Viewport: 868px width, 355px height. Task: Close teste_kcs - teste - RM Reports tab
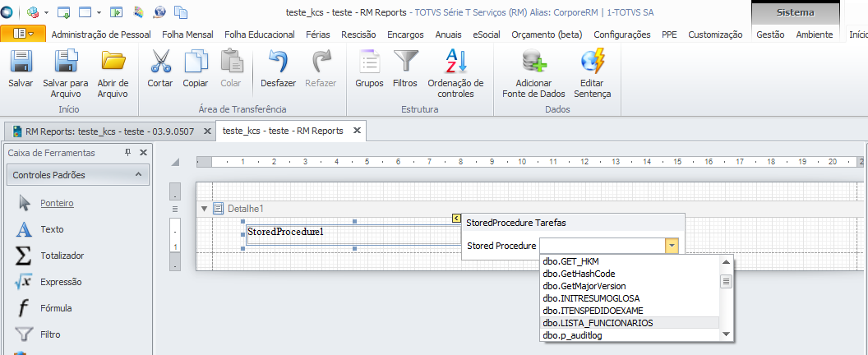point(357,131)
